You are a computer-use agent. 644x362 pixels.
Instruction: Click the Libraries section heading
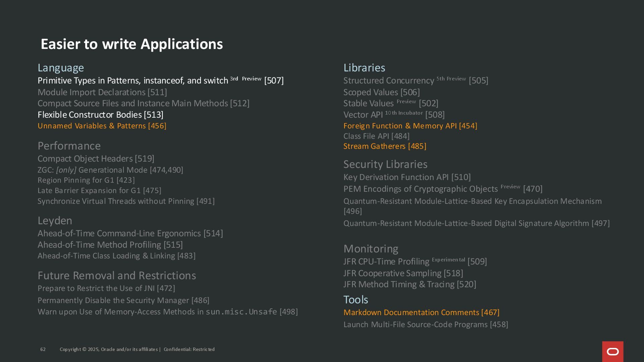click(x=364, y=68)
